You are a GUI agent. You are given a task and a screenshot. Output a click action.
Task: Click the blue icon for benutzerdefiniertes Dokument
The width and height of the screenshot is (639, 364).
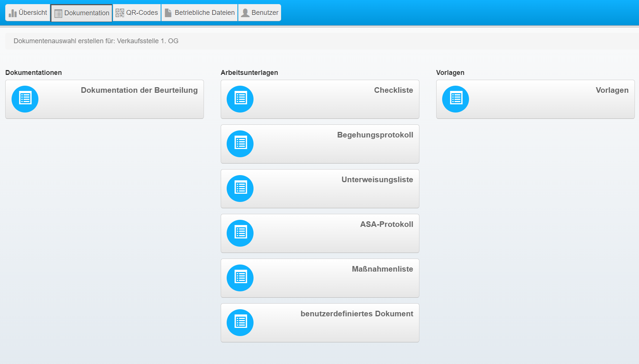(x=240, y=323)
